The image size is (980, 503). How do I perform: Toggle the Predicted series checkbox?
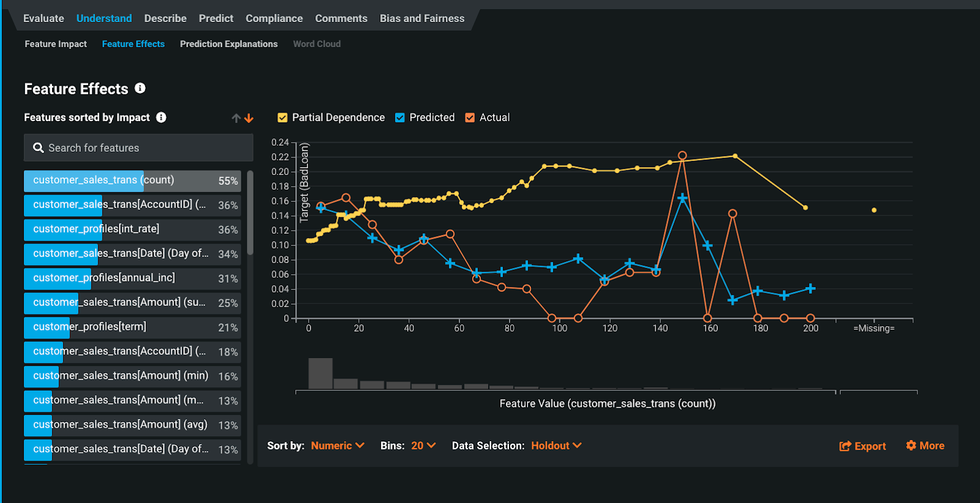(400, 117)
